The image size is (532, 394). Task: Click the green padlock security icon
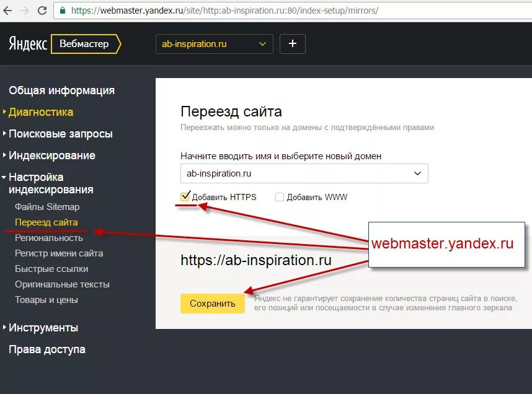tap(63, 11)
